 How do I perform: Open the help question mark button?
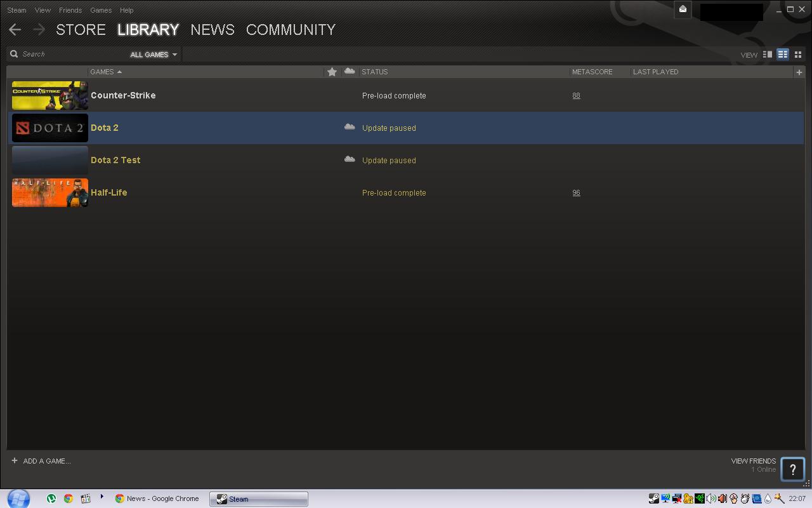click(x=792, y=470)
